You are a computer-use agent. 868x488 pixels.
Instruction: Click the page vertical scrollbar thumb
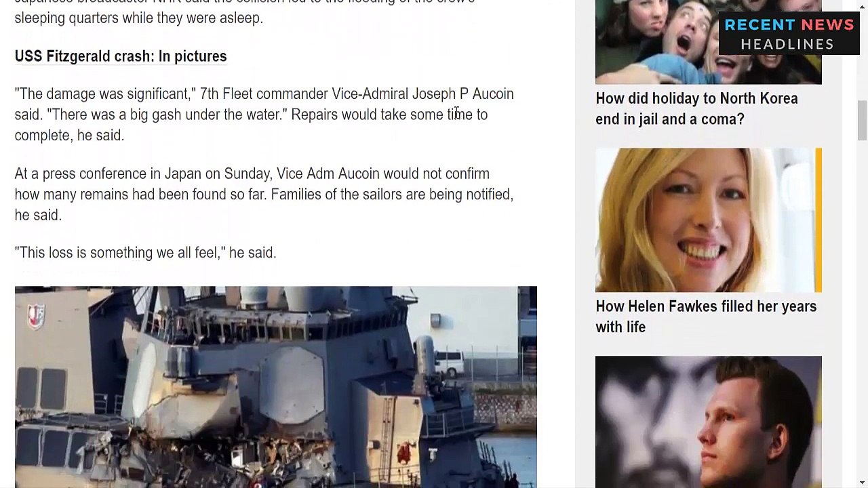pos(862,121)
